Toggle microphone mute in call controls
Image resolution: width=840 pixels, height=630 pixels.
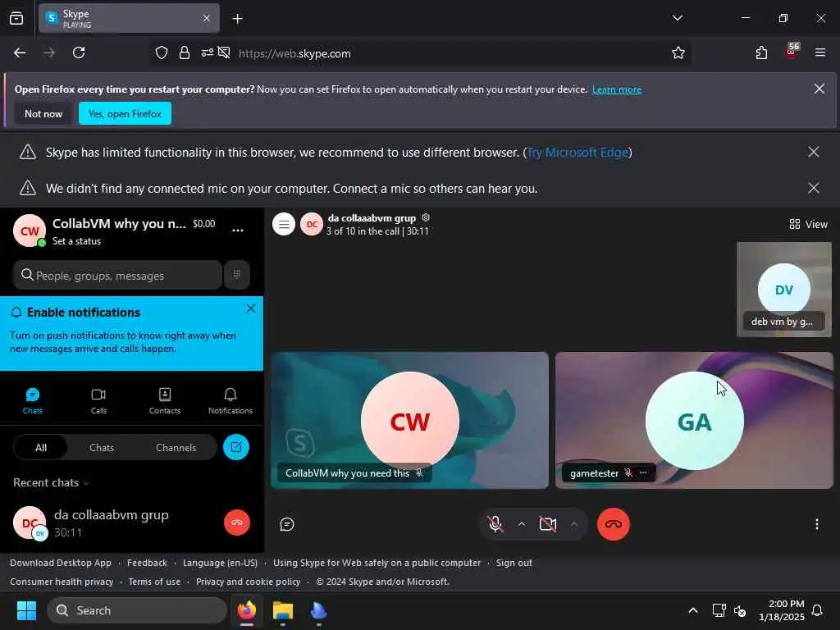coord(495,523)
